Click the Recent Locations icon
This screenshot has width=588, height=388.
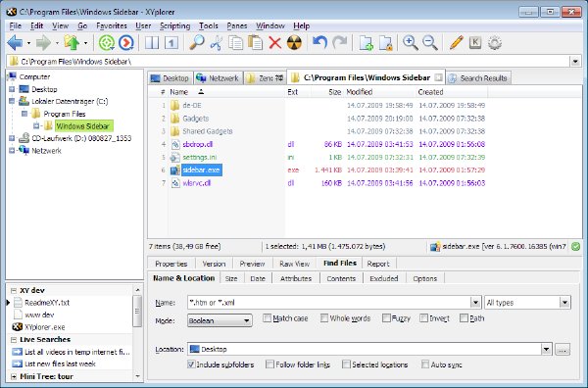126,43
